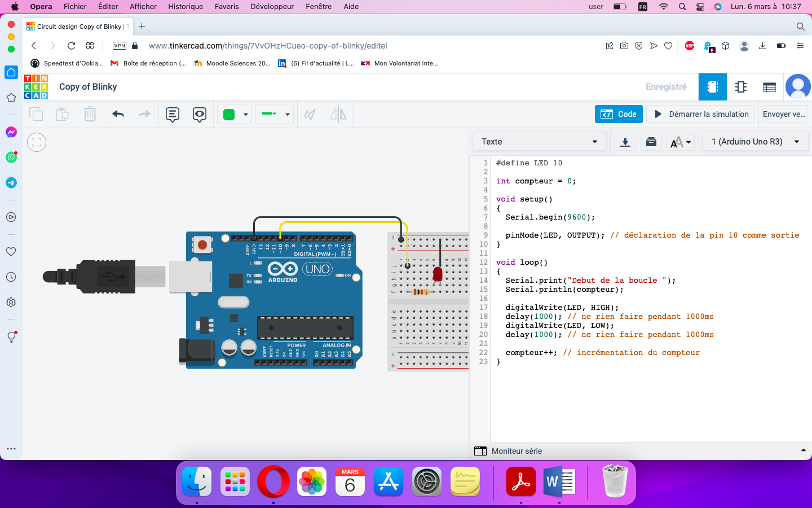The height and width of the screenshot is (508, 812).
Task: Click the browser back arrow
Action: (x=34, y=46)
